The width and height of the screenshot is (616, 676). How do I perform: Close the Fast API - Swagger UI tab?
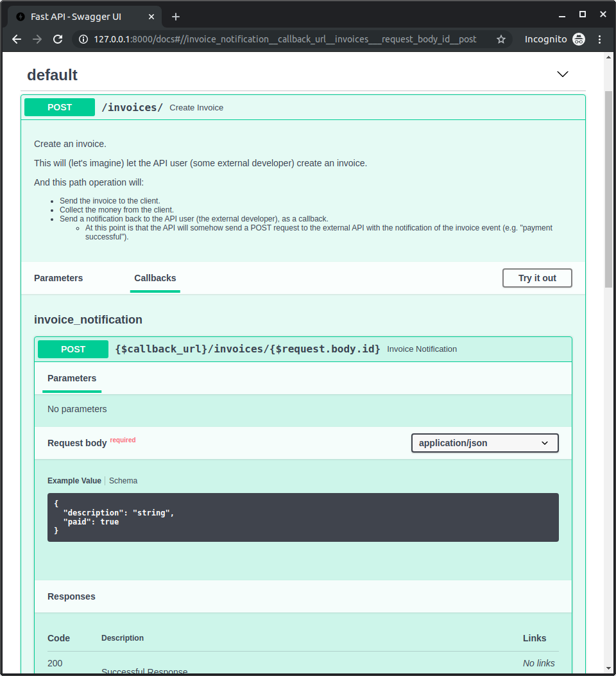[152, 16]
